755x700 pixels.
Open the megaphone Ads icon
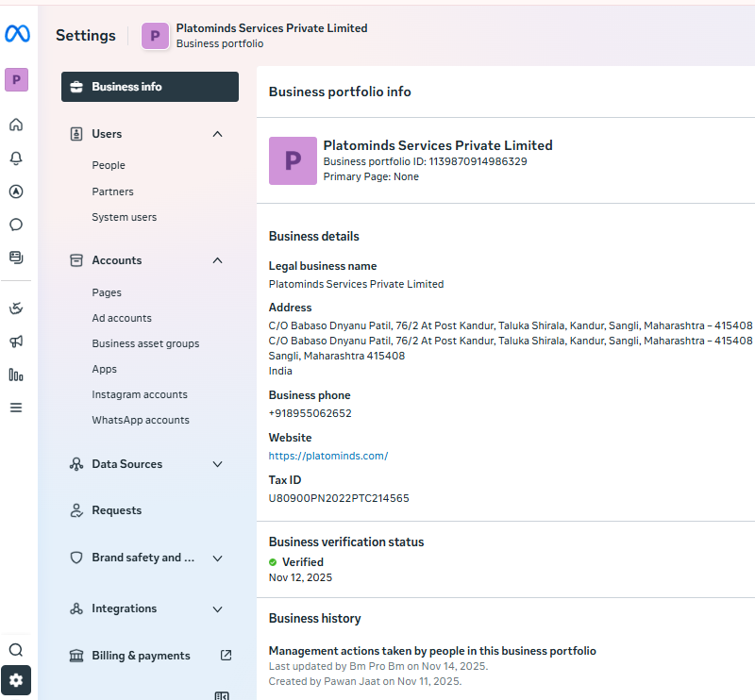(x=16, y=342)
